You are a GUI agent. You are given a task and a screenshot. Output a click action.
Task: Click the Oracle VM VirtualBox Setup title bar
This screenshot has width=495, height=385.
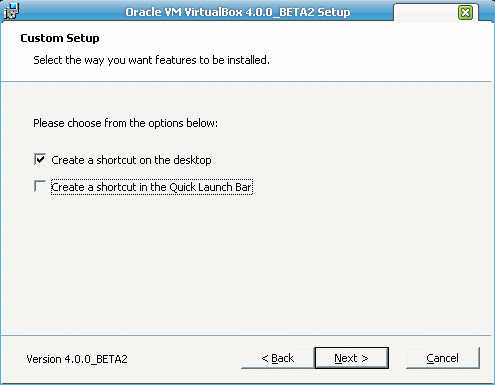[238, 12]
